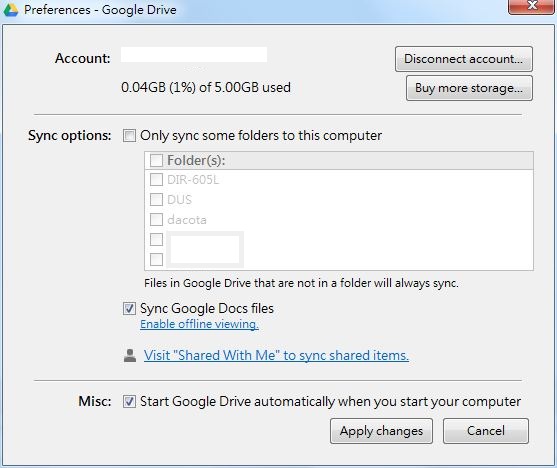Click Apply changes button
557x468 pixels.
[x=381, y=431]
